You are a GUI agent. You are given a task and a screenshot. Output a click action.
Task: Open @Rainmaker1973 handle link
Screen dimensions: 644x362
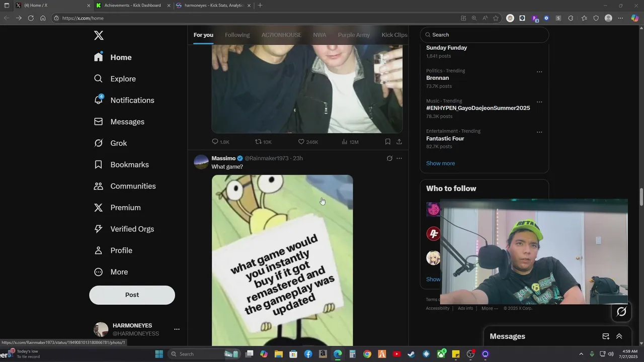(x=267, y=158)
